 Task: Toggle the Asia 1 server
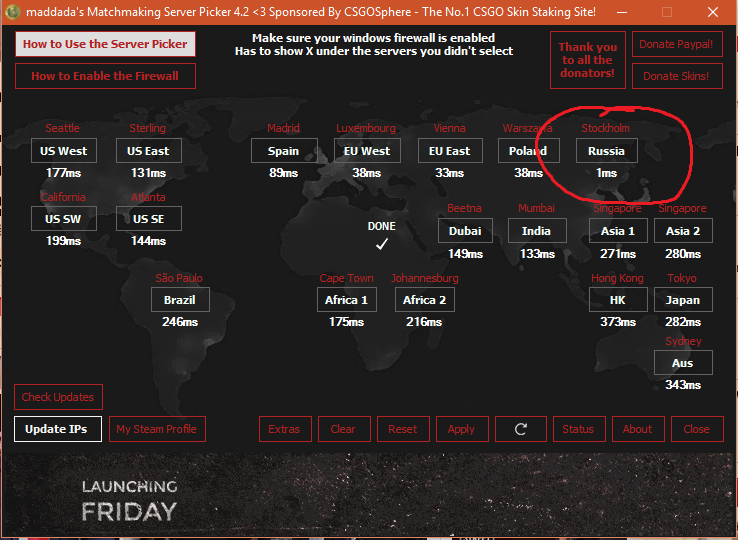618,231
